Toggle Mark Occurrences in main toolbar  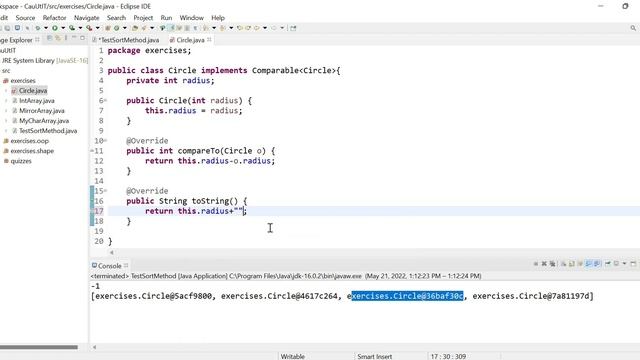(x=172, y=28)
